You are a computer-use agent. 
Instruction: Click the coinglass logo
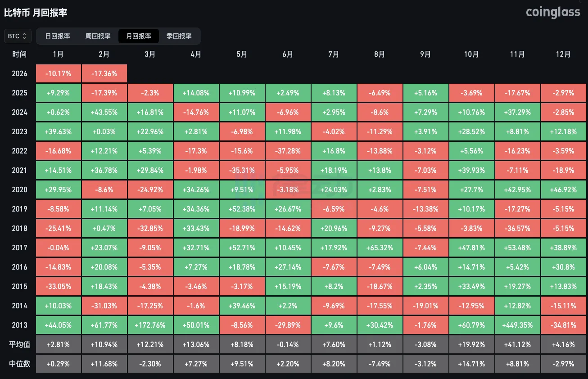pos(553,12)
